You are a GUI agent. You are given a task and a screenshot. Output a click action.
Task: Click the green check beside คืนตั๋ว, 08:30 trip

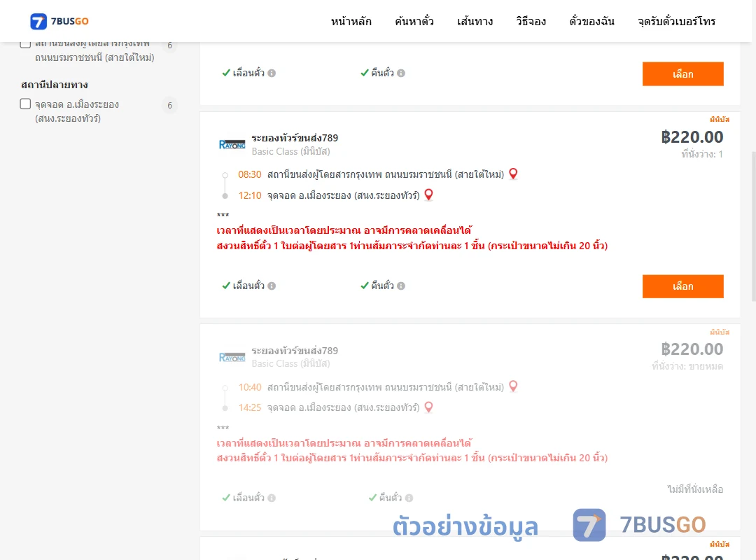(x=365, y=286)
